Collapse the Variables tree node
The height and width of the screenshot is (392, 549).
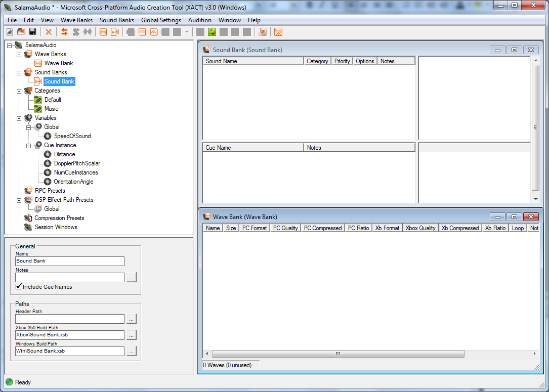(19, 118)
